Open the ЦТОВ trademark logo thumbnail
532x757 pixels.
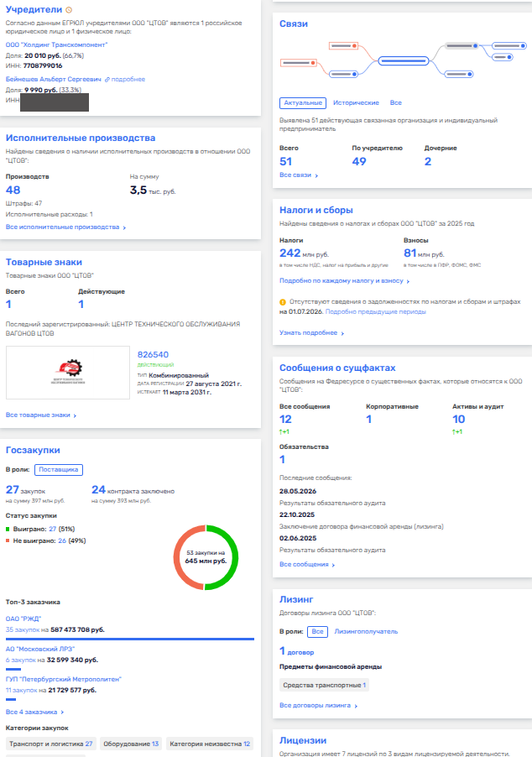coord(68,373)
